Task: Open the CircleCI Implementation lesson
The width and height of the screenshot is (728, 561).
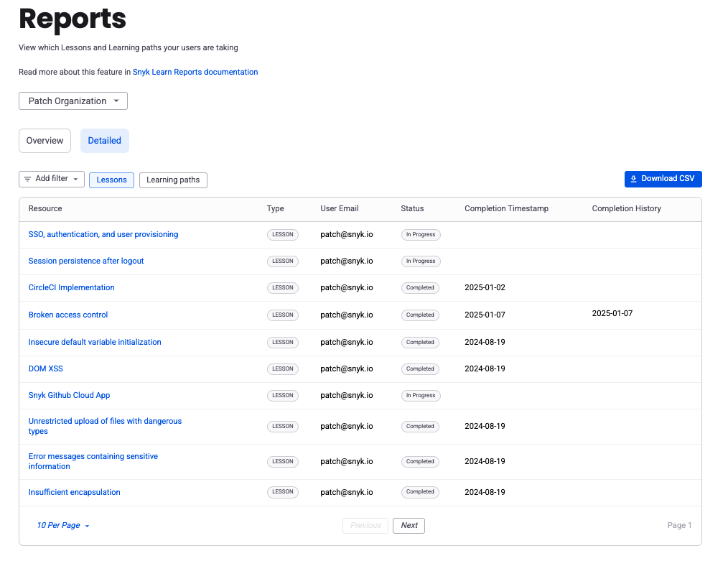Action: (x=72, y=287)
